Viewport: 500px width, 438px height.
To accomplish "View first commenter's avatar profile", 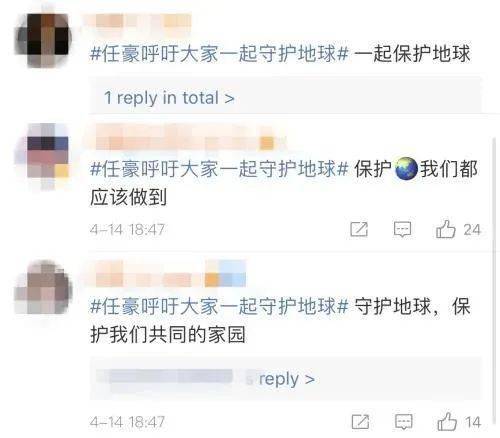I will pyautogui.click(x=43, y=39).
